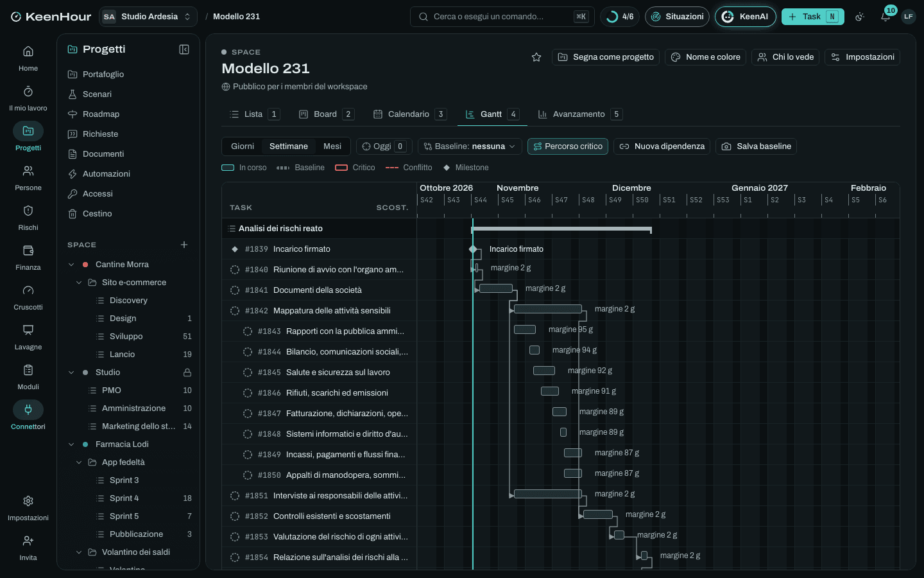Open the Lavagne whiteboards section
Image resolution: width=924 pixels, height=578 pixels.
[28, 337]
